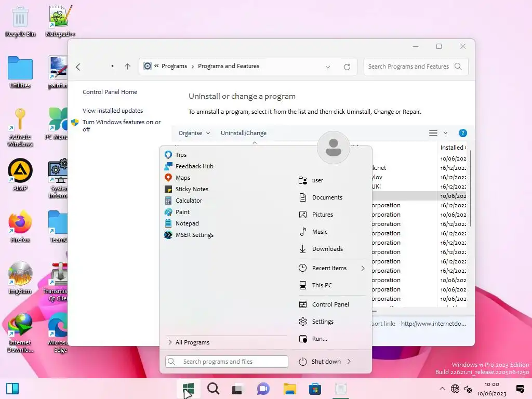Open the user folder in start menu
Image resolution: width=532 pixels, height=399 pixels.
311,180
